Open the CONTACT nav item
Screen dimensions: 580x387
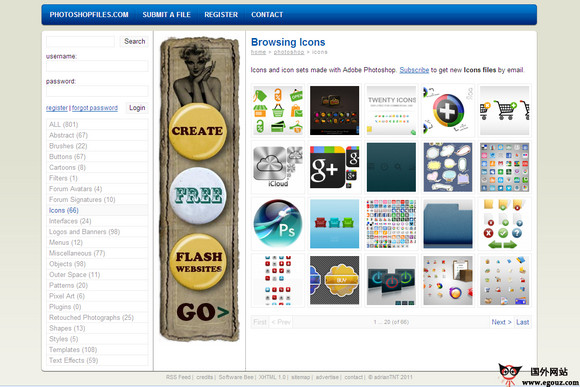click(267, 15)
